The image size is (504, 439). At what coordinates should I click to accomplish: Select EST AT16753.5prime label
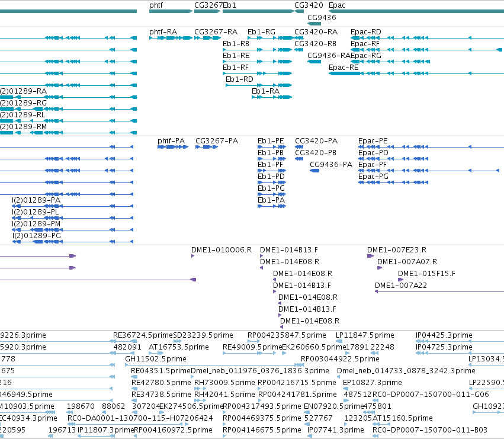179,347
